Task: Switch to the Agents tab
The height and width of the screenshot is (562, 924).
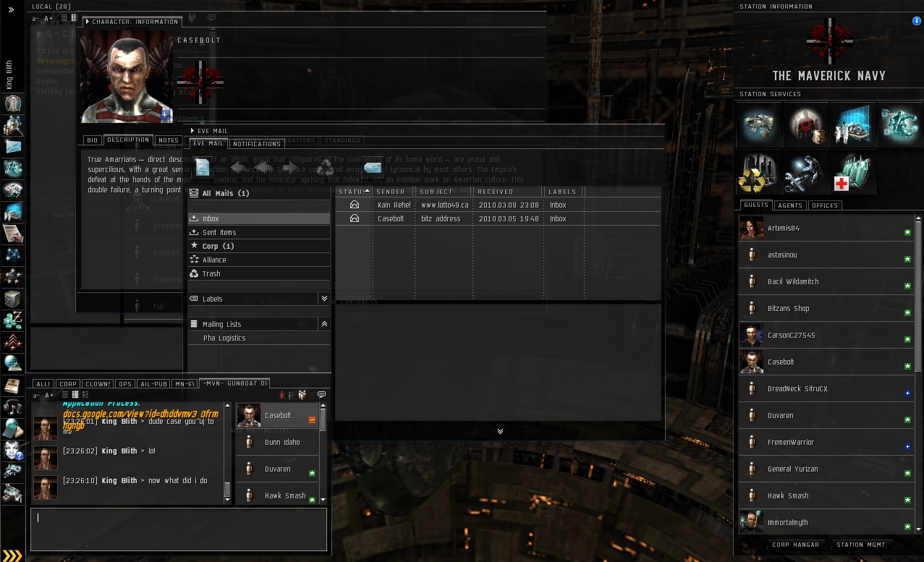Action: (789, 205)
